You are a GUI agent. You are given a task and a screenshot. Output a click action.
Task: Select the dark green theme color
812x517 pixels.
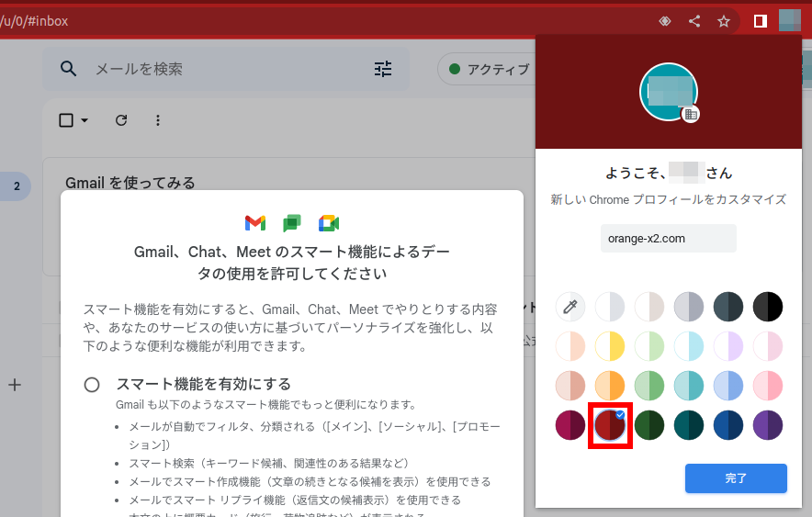pos(649,425)
